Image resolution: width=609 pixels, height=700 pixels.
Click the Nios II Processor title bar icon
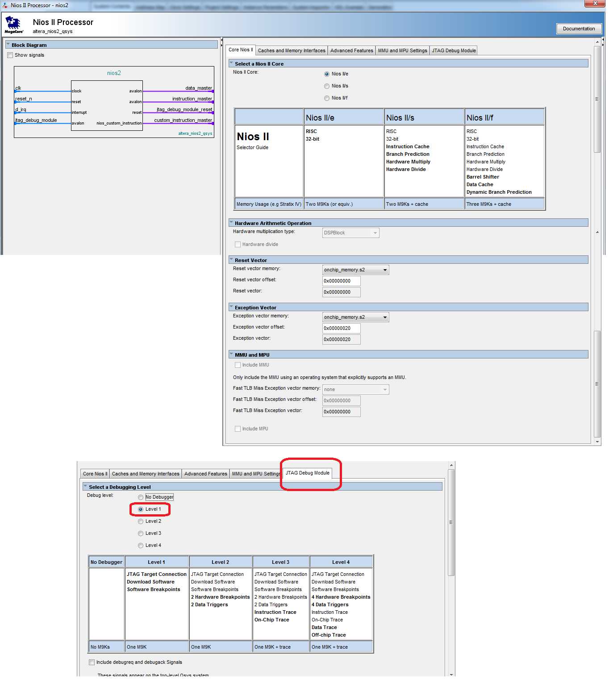(5, 5)
